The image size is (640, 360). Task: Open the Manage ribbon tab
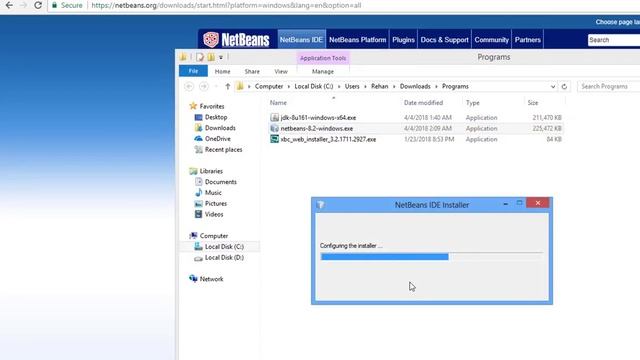tap(323, 71)
